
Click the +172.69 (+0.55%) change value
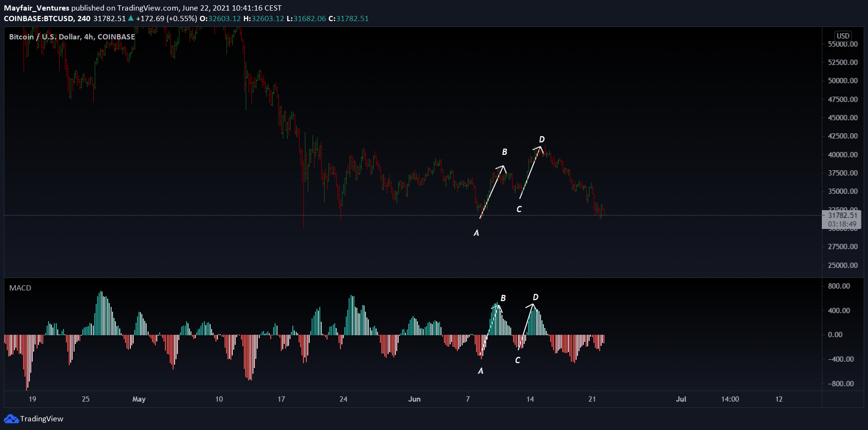coord(166,19)
